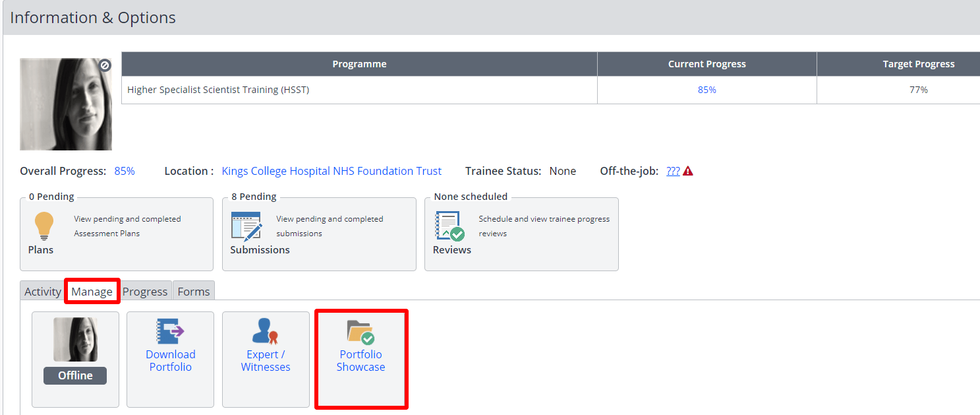Screen dimensions: 980x415
Task: Select the Manage tab
Action: [92, 292]
